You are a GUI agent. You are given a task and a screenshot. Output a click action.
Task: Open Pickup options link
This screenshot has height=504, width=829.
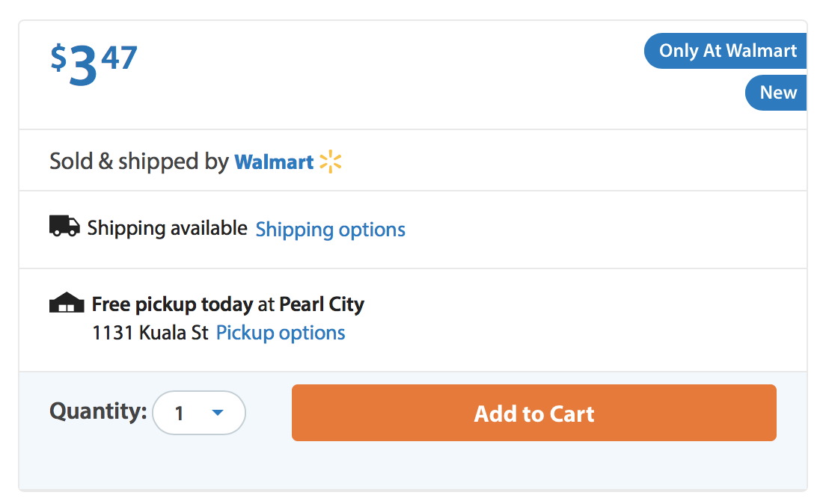click(x=281, y=333)
